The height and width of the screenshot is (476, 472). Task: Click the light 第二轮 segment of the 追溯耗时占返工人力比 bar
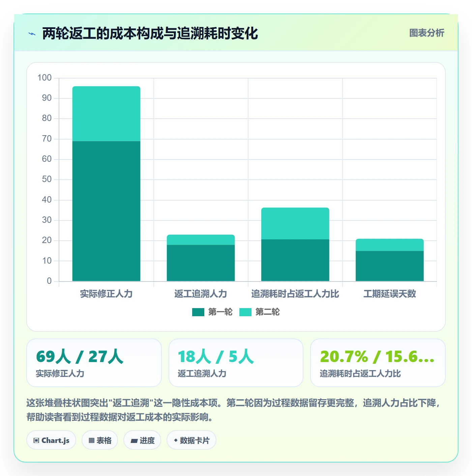tap(295, 224)
